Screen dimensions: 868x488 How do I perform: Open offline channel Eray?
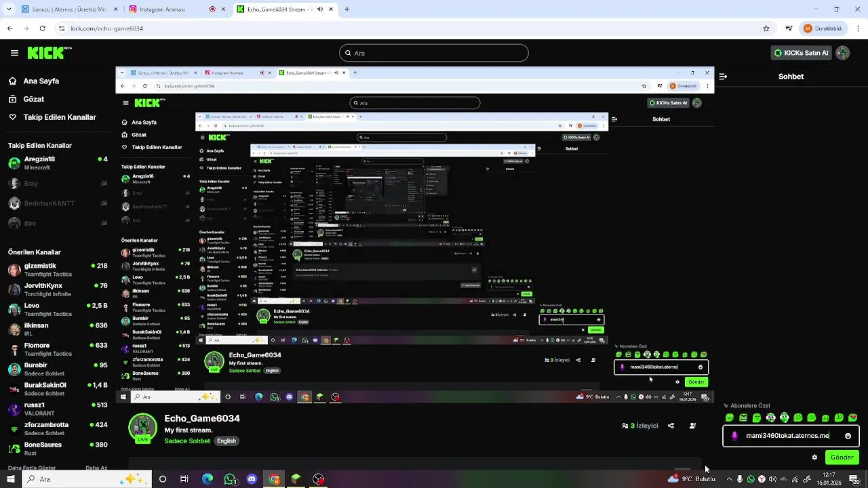58,183
